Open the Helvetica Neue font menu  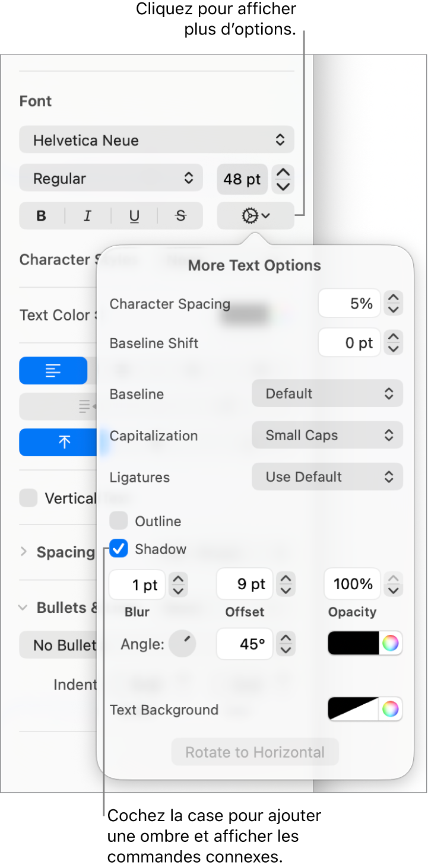(156, 139)
